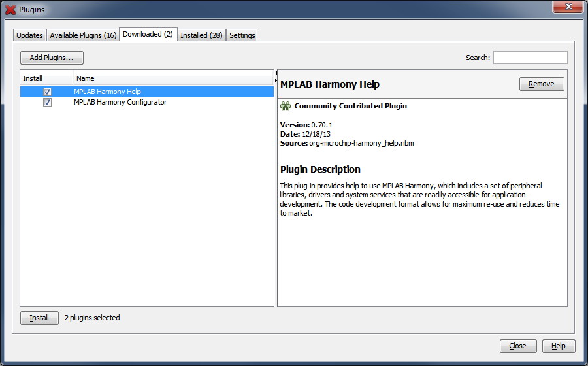Click the MPLAB X icon in title bar
The height and width of the screenshot is (366, 588).
coord(10,10)
